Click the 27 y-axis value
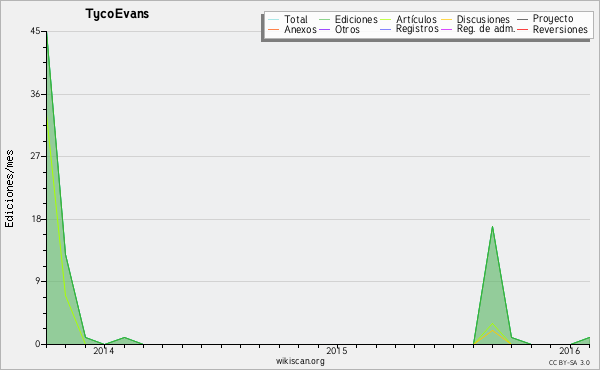 coord(35,156)
